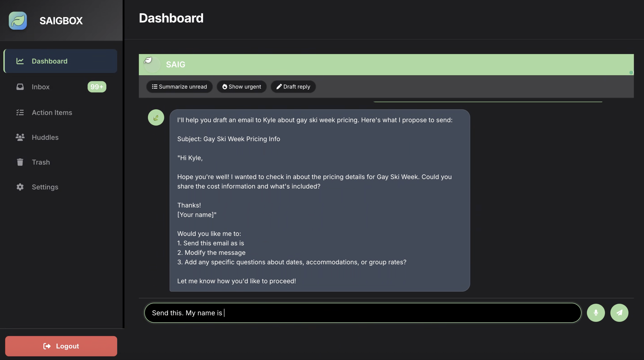Screen dimensions: 644x360
Task: Click the Dashboard page heading
Action: [x=171, y=18]
